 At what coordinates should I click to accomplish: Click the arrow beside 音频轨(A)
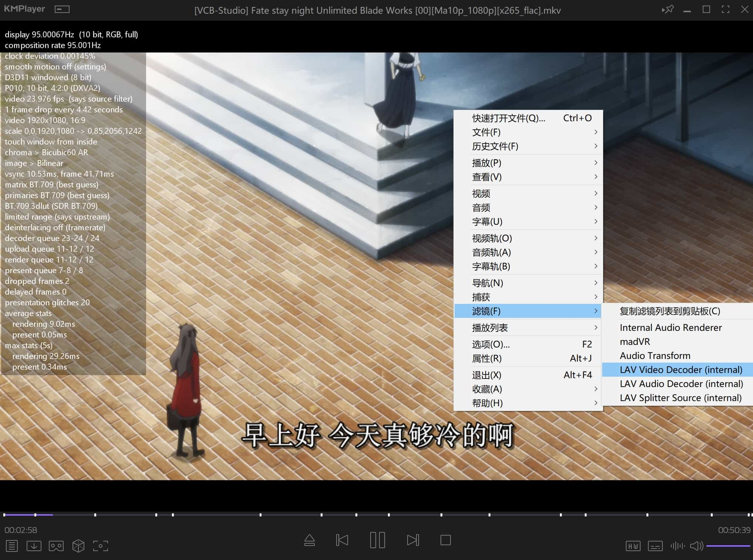595,252
